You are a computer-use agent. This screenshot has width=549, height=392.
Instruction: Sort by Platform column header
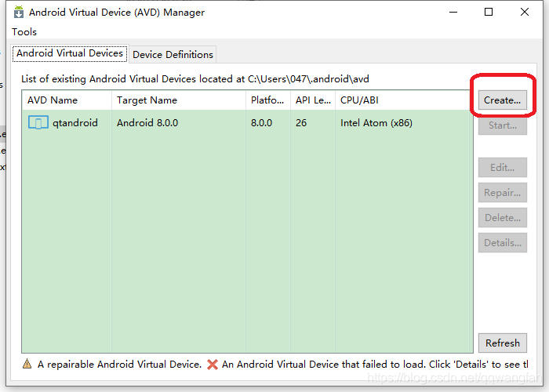268,100
